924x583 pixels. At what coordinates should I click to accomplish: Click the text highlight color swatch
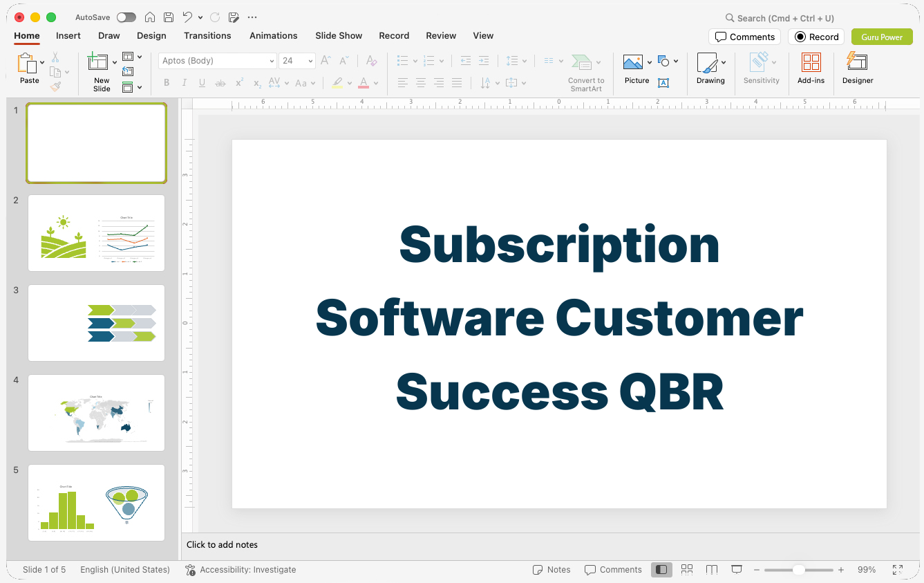click(x=337, y=83)
